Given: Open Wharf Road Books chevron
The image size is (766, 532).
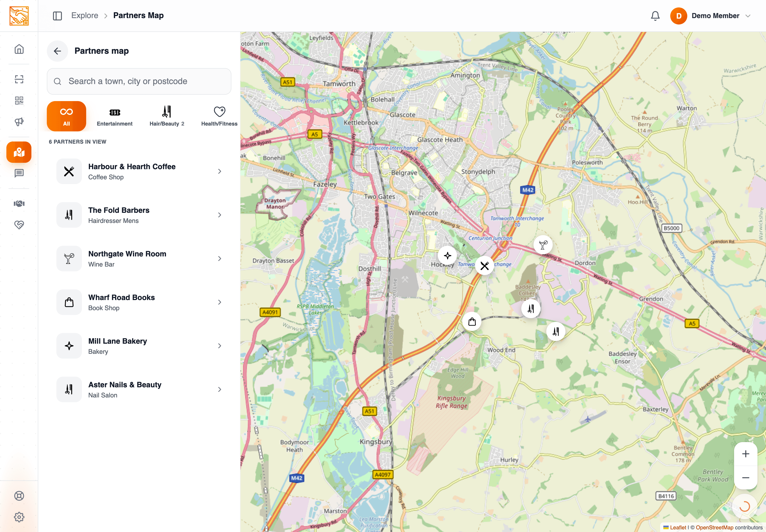Looking at the screenshot, I should (x=219, y=302).
